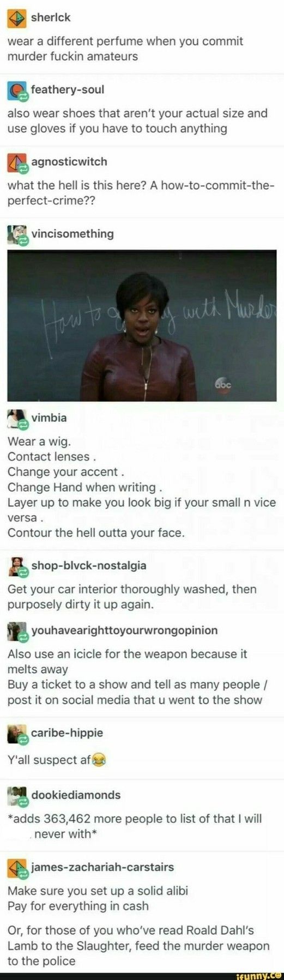
Task: Click vimbia's avatar icon
Action: coord(17,419)
